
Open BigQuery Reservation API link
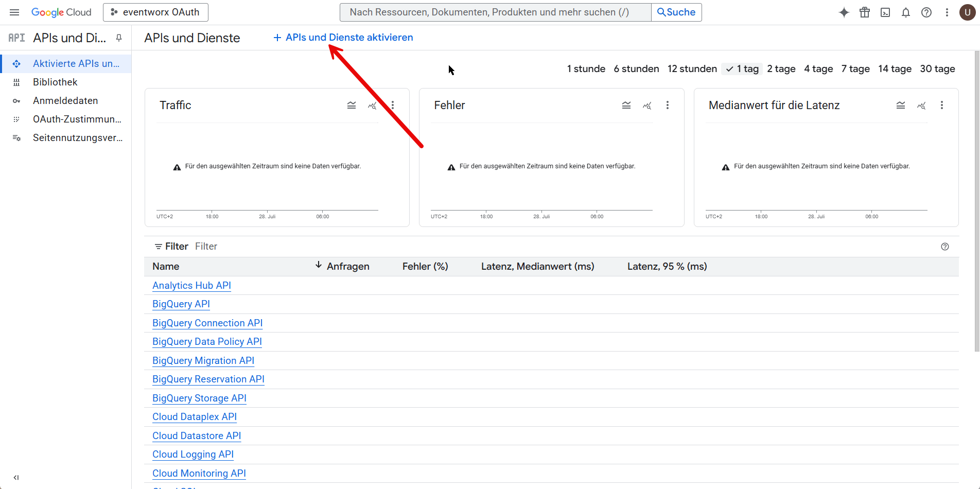[208, 379]
